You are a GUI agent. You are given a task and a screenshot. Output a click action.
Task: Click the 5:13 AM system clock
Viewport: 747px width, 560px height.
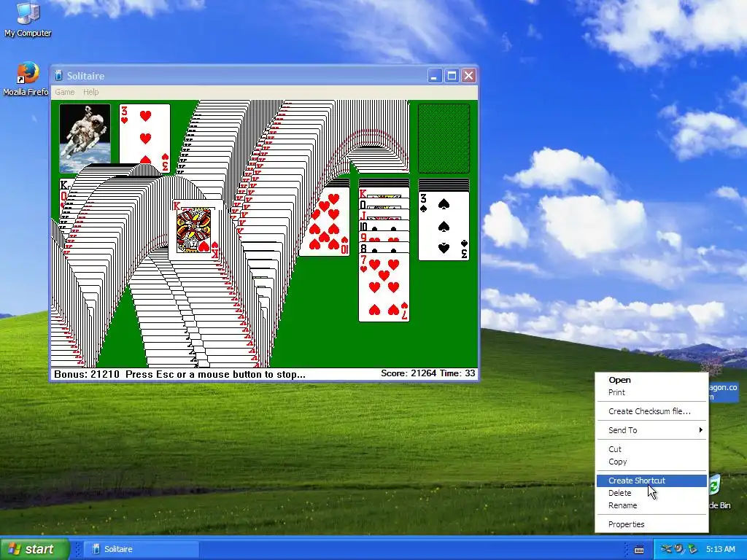(x=720, y=549)
